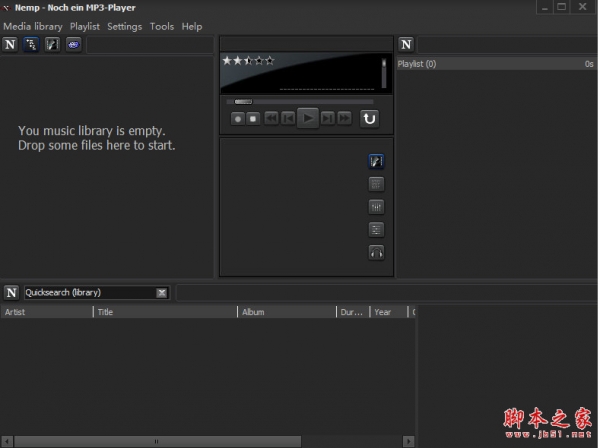This screenshot has width=600, height=448.
Task: Open the Help menu
Action: point(192,26)
